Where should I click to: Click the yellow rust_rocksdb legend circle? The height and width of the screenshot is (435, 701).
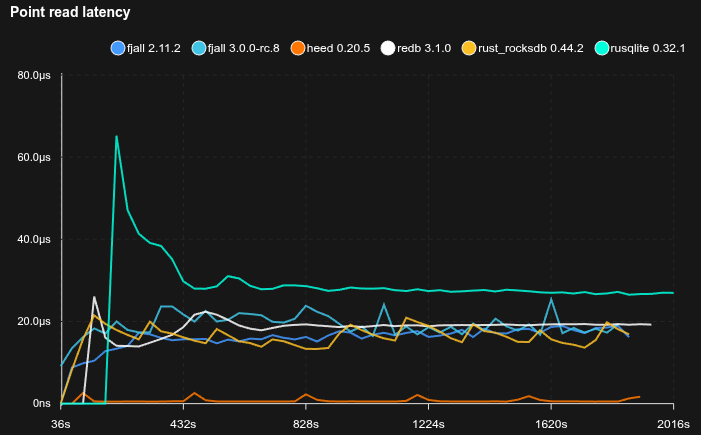[468, 48]
